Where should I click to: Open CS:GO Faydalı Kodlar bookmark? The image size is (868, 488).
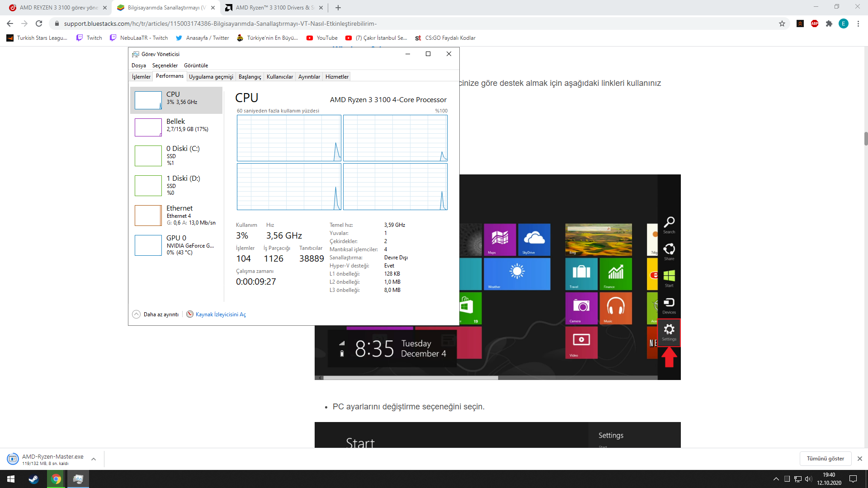(x=445, y=38)
